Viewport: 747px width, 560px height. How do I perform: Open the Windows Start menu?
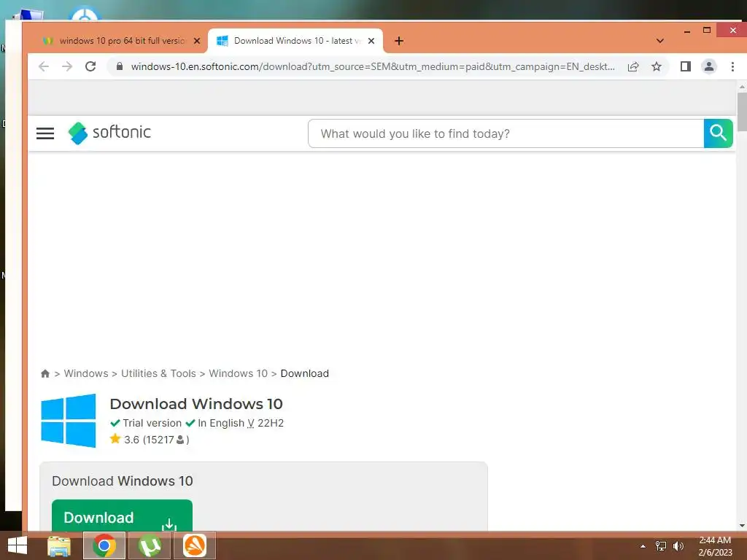(18, 545)
